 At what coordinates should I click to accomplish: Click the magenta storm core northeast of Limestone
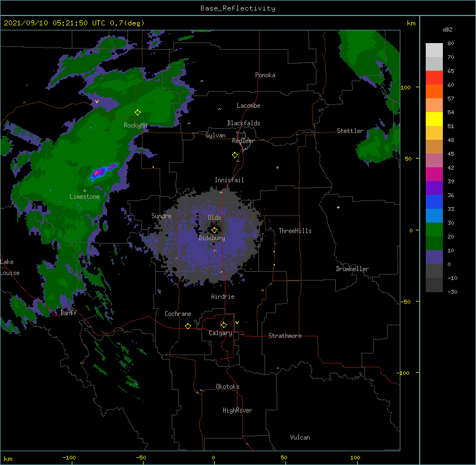coord(98,173)
